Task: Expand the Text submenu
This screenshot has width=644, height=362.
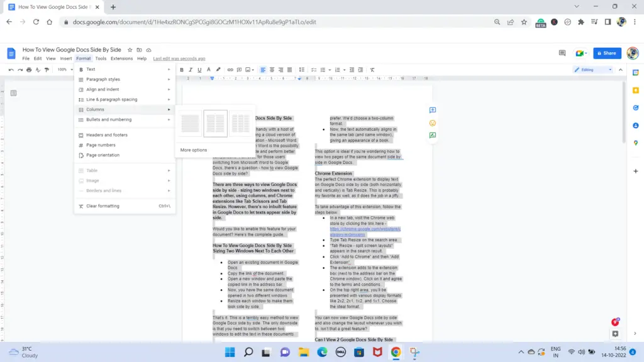Action: tap(125, 69)
